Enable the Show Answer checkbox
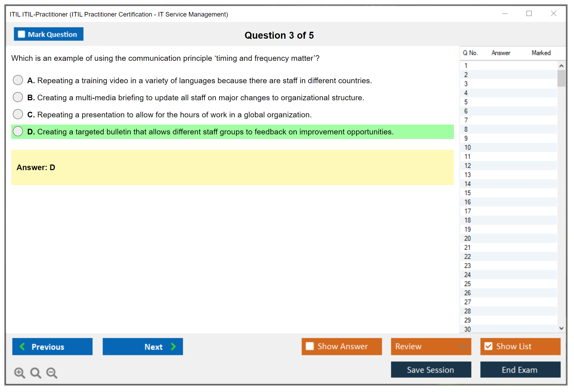The width and height of the screenshot is (574, 392). [x=310, y=346]
